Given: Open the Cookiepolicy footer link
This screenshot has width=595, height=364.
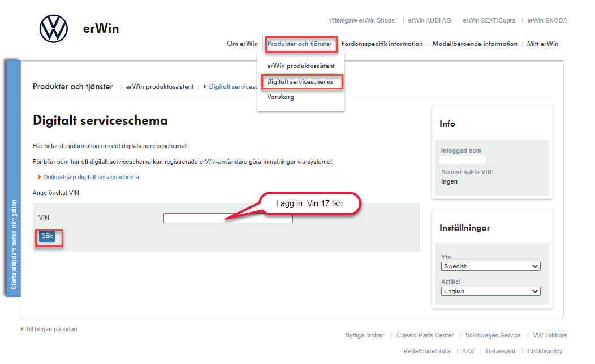Looking at the screenshot, I should coord(545,351).
